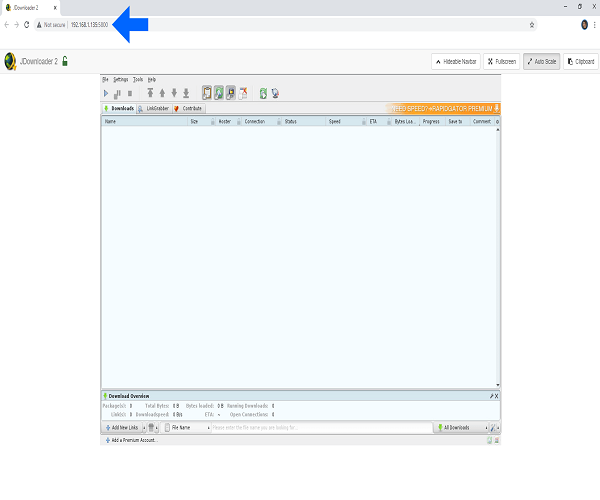Expand Add New Links dropdown arrow
This screenshot has width=600, height=500.
tap(144, 428)
